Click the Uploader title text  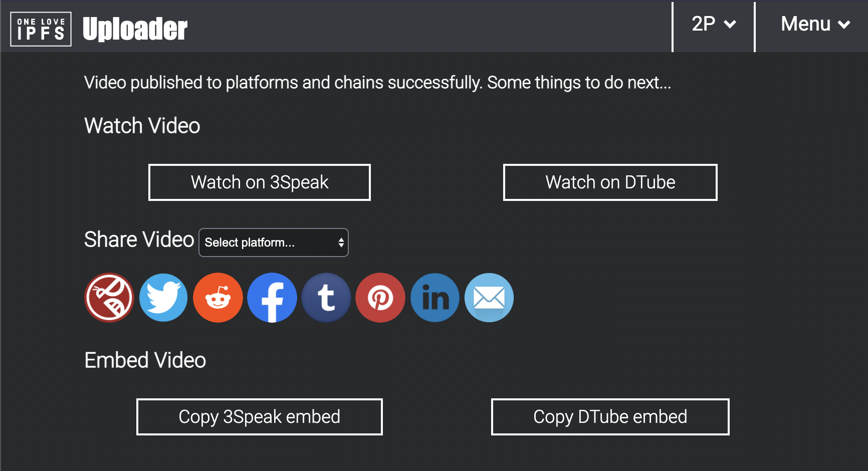[135, 29]
